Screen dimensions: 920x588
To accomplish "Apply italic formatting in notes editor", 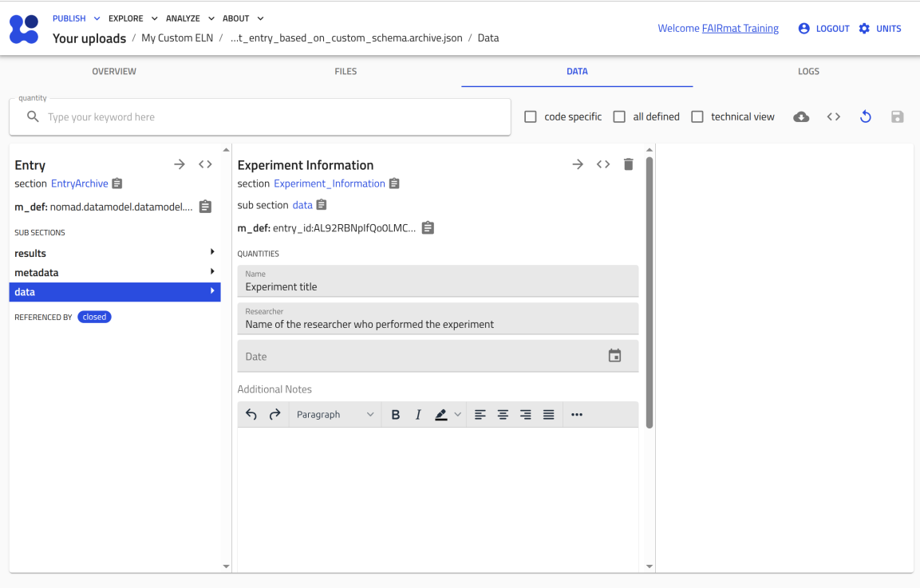I will click(x=418, y=415).
